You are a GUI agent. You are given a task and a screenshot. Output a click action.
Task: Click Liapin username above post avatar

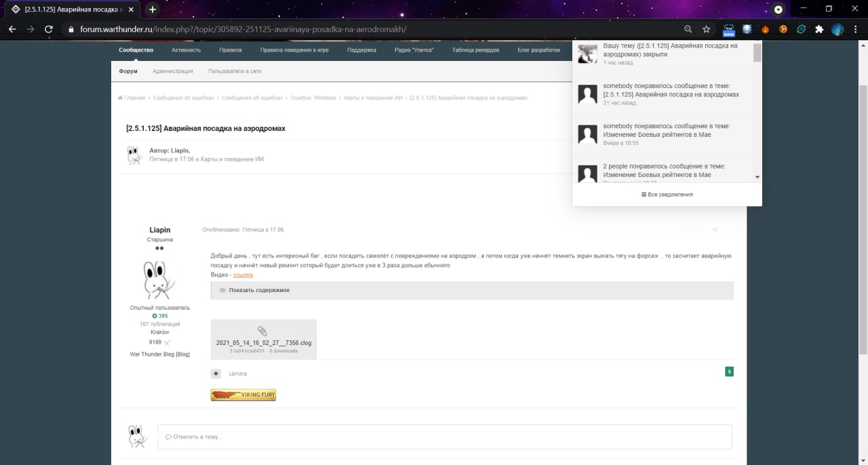(x=160, y=230)
